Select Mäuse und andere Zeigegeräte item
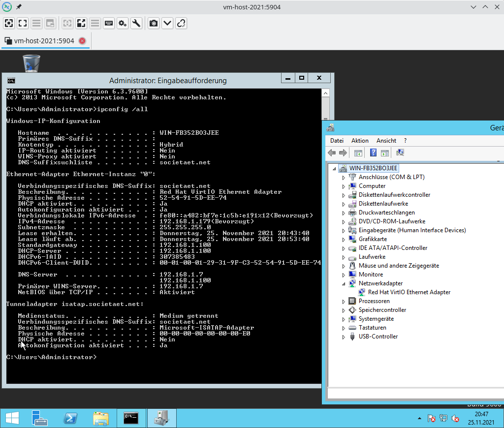504x428 pixels. pyautogui.click(x=399, y=266)
